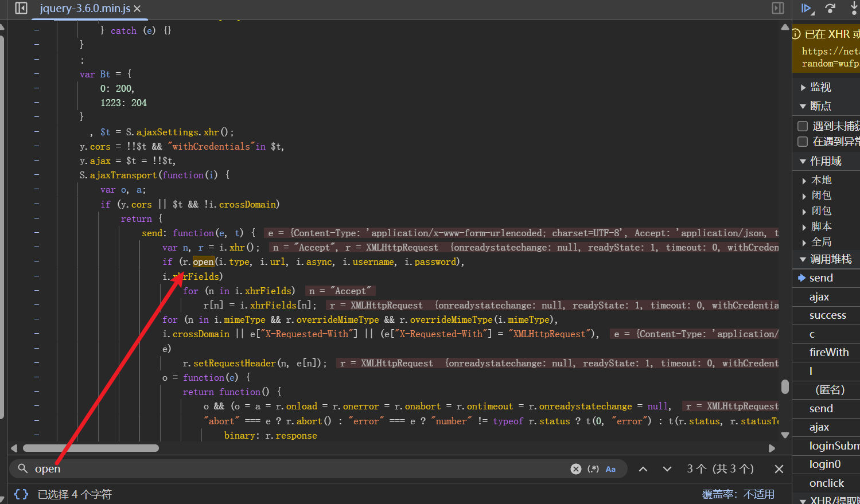This screenshot has height=504, width=860.
Task: Go to next search match
Action: [667, 469]
